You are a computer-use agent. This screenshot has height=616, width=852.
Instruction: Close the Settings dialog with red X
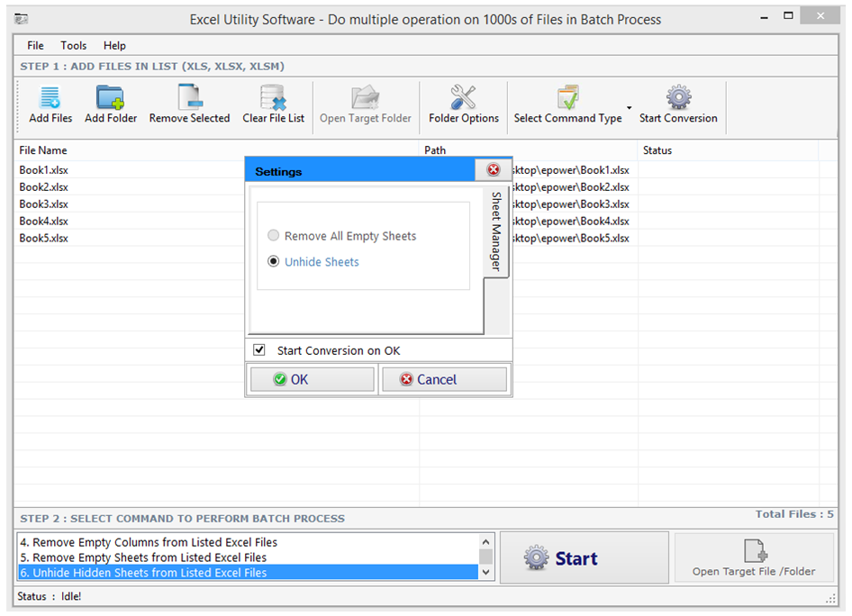[494, 169]
